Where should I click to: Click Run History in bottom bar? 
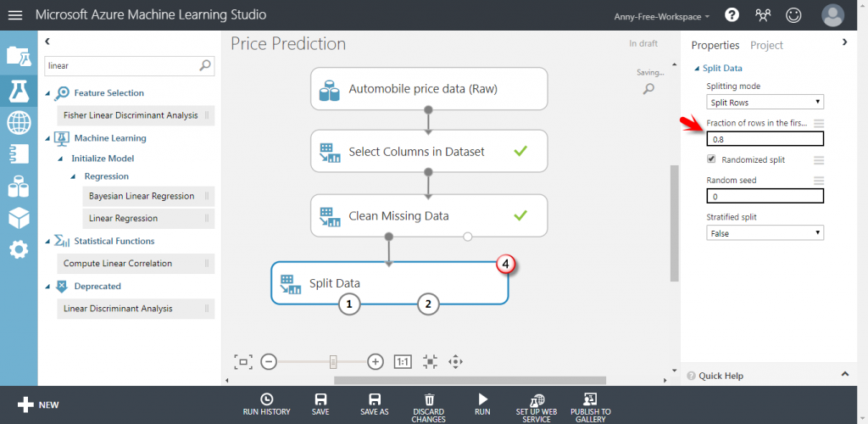[266, 404]
